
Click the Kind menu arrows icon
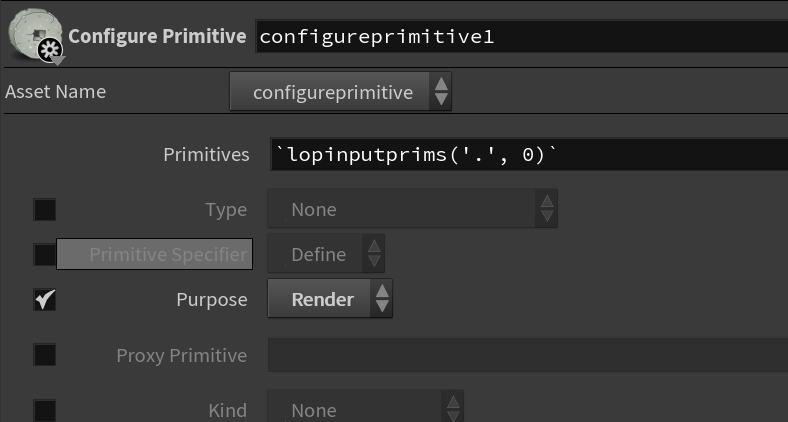point(452,408)
